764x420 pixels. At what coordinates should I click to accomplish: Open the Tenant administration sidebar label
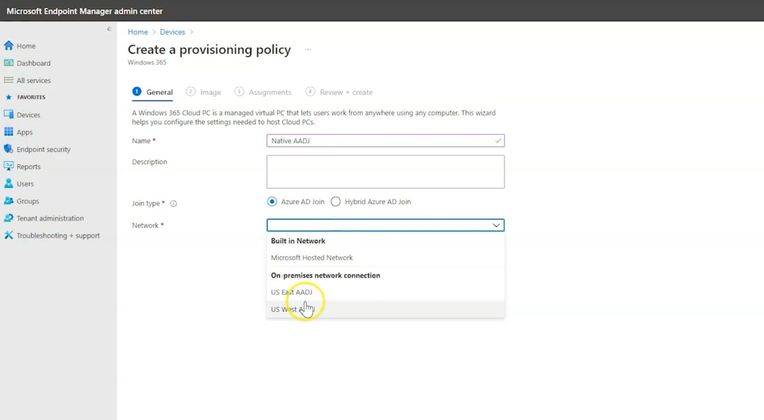(50, 218)
